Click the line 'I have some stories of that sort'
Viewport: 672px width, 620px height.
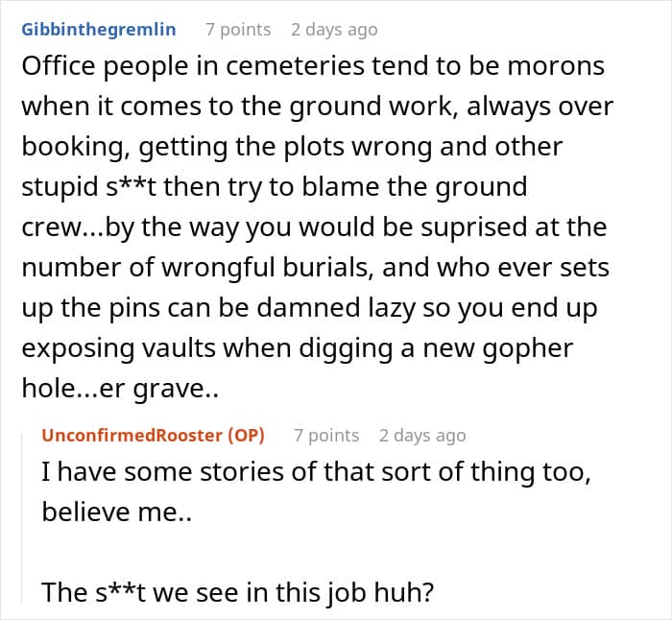click(316, 472)
